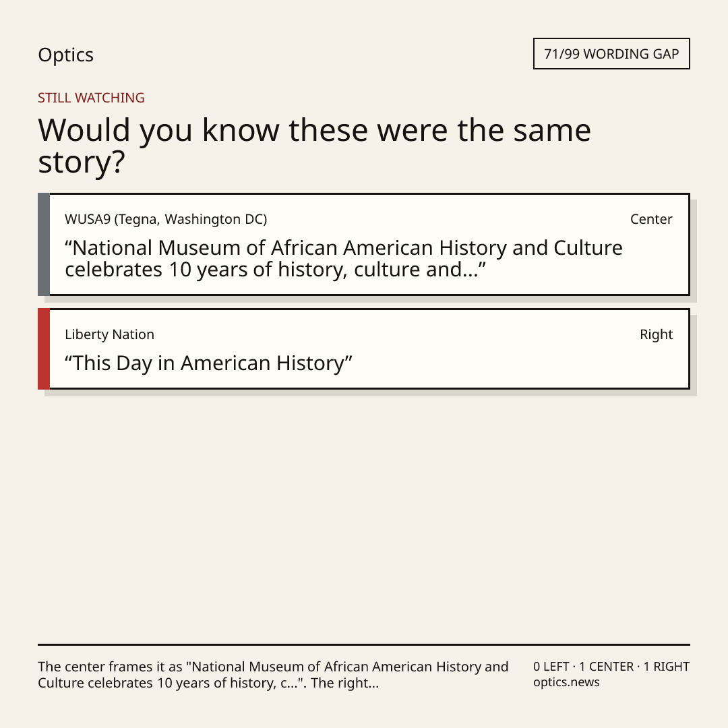
Task: Click the WUSA9 (Tegna, Washington DC) source name
Action: 166,219
